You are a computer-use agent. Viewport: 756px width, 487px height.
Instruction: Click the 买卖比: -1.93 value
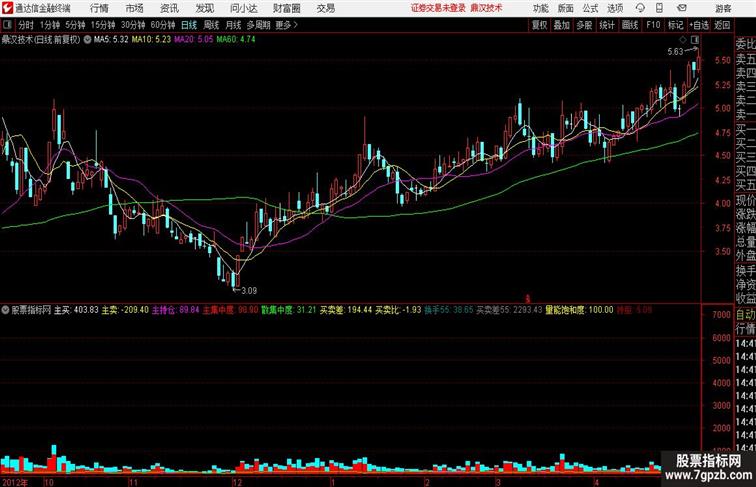tap(398, 310)
